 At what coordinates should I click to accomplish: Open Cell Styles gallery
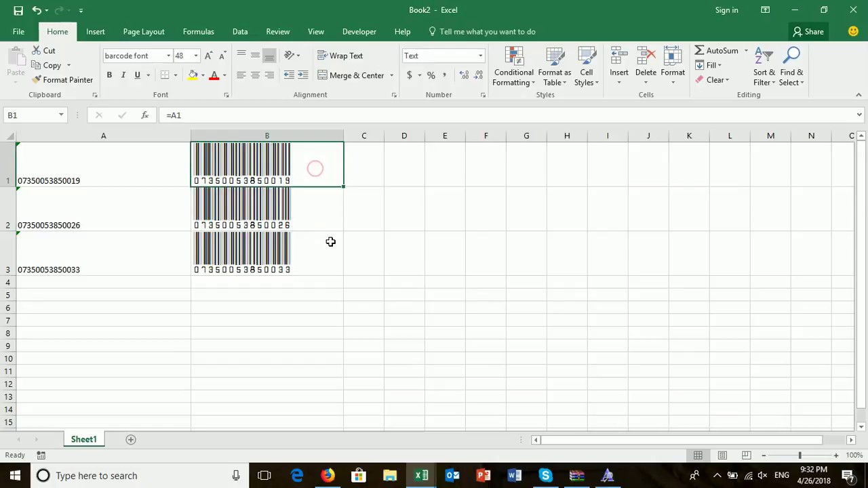click(x=587, y=67)
